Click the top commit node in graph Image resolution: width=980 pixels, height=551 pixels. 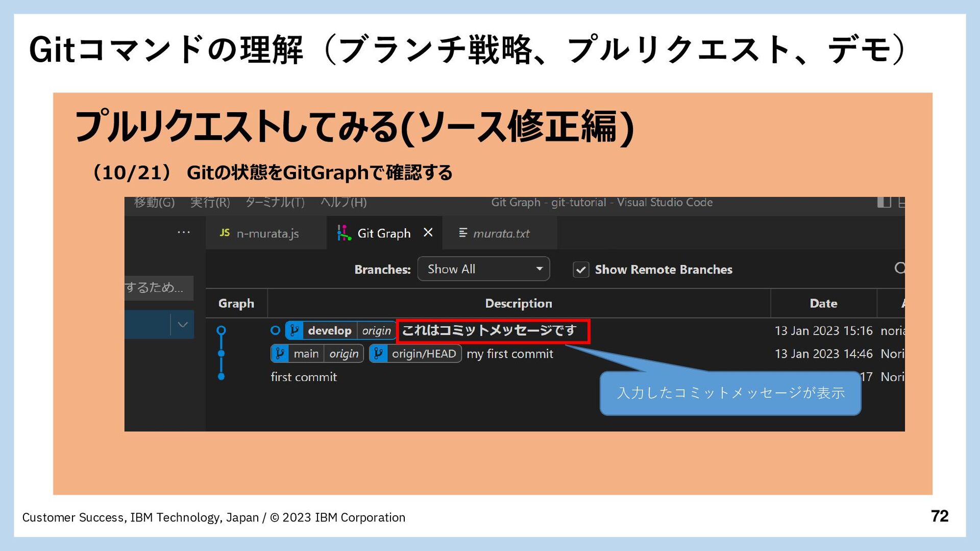pos(221,331)
